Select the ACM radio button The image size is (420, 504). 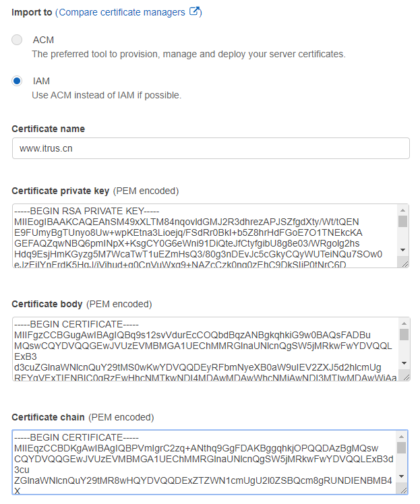click(18, 40)
